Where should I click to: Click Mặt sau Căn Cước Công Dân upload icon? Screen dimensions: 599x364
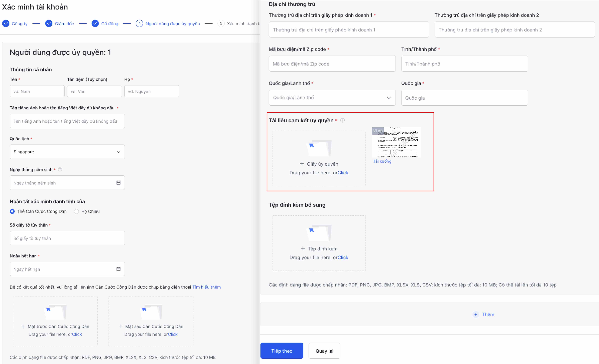point(151,312)
